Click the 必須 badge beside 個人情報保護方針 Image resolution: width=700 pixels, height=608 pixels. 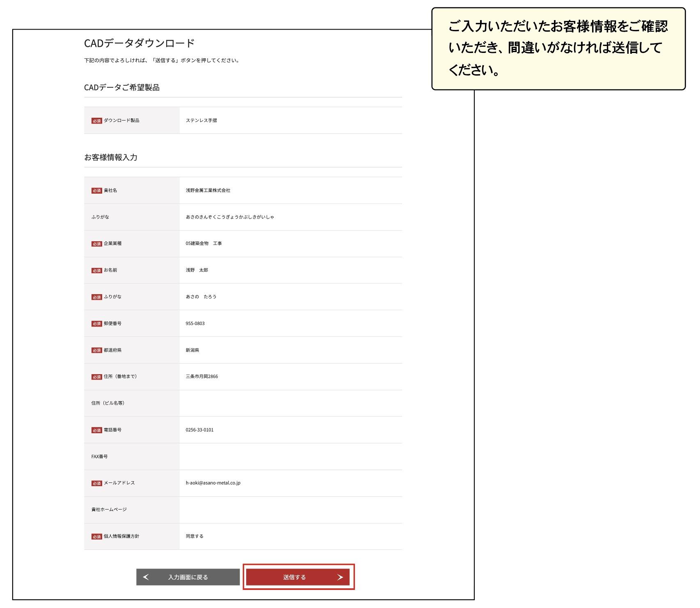click(x=96, y=537)
